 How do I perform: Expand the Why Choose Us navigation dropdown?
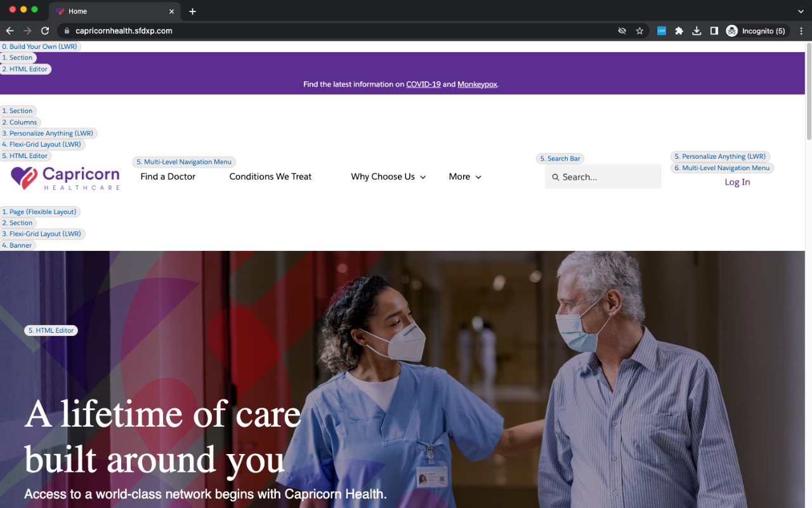pos(423,177)
